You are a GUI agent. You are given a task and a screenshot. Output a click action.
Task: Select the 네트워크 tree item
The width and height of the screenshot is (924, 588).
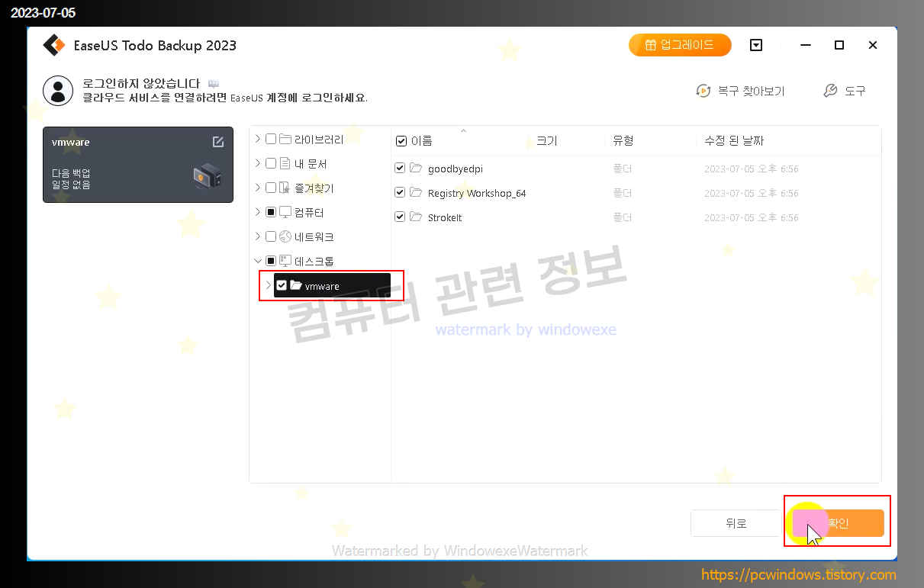pyautogui.click(x=314, y=237)
